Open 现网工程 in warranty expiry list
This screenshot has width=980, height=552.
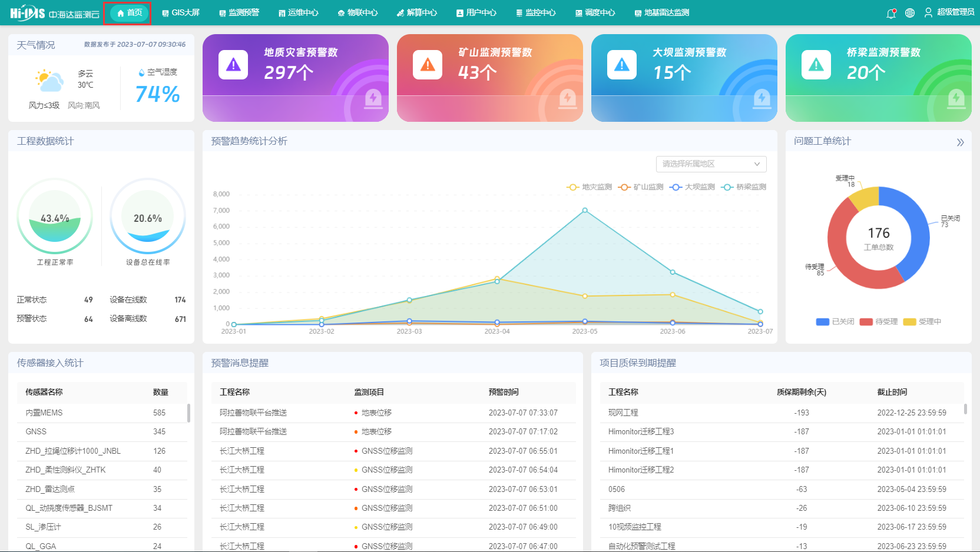[x=623, y=413]
